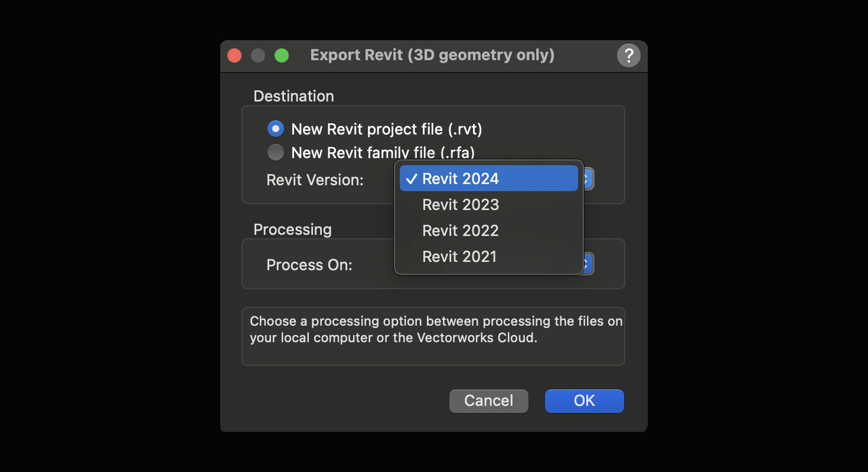The image size is (868, 472).
Task: Cancel the Export Revit dialog
Action: [489, 401]
